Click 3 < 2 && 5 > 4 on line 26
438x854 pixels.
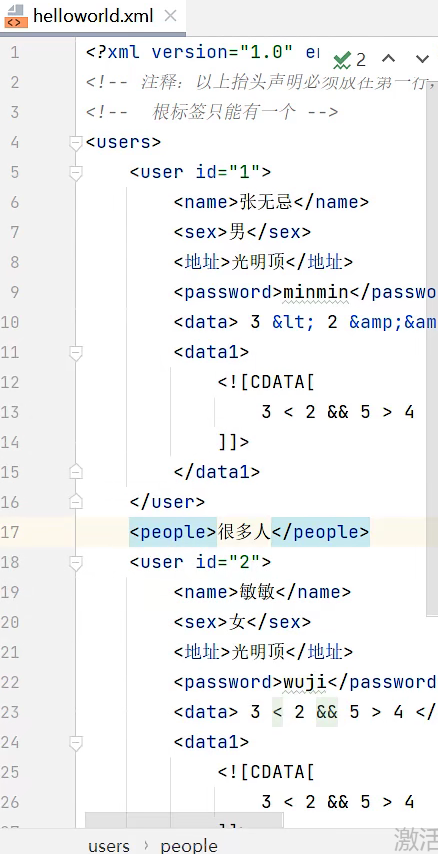[338, 802]
